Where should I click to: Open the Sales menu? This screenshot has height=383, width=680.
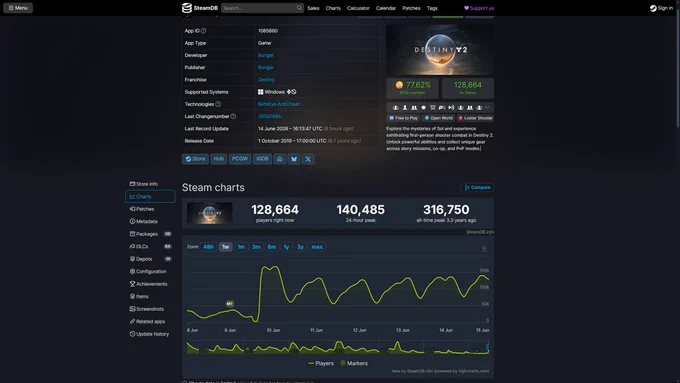click(313, 8)
